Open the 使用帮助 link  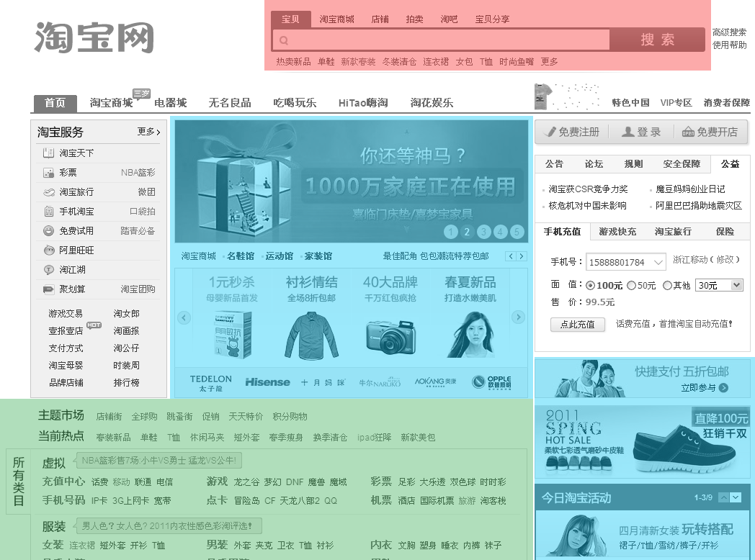pos(730,45)
